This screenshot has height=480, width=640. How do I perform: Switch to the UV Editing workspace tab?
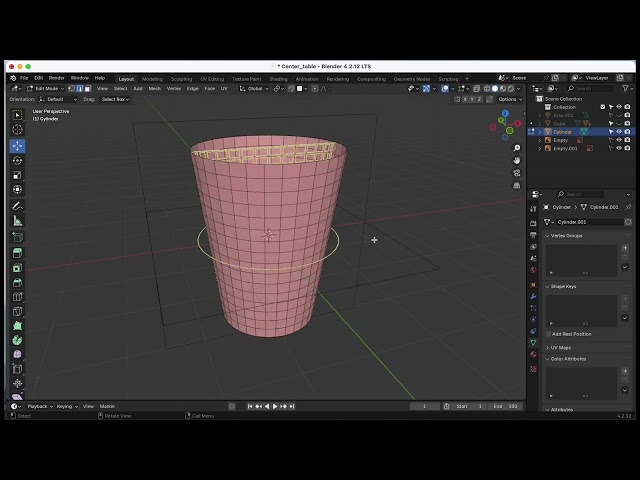[x=212, y=79]
